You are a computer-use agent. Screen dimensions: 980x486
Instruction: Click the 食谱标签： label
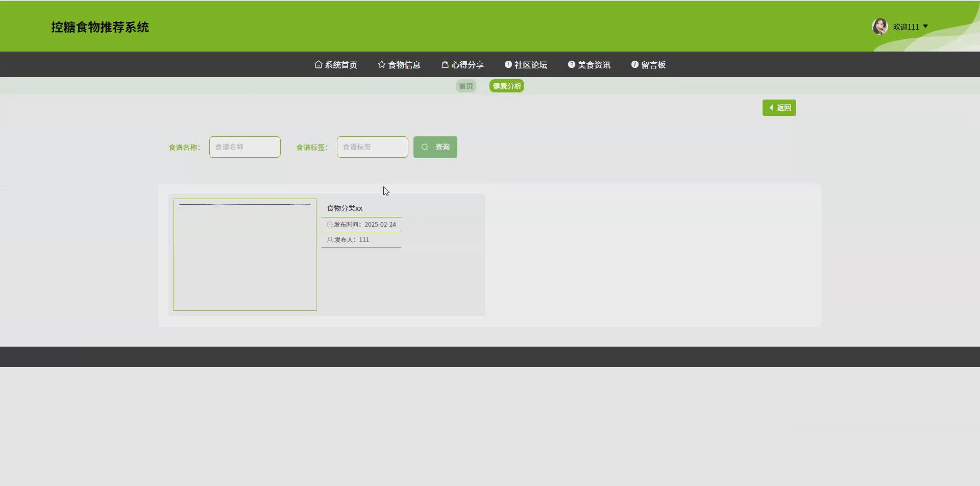pyautogui.click(x=312, y=148)
